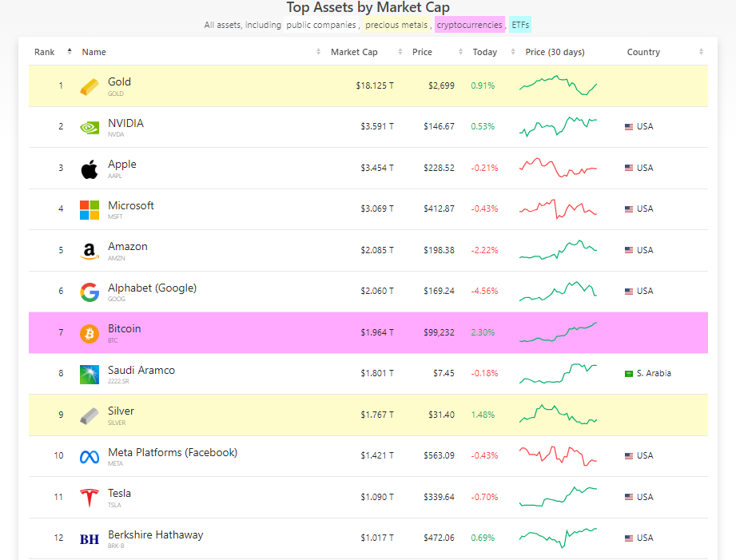Click Berkshire Hathaway price $472.06
The height and width of the screenshot is (560, 736).
pyautogui.click(x=439, y=538)
